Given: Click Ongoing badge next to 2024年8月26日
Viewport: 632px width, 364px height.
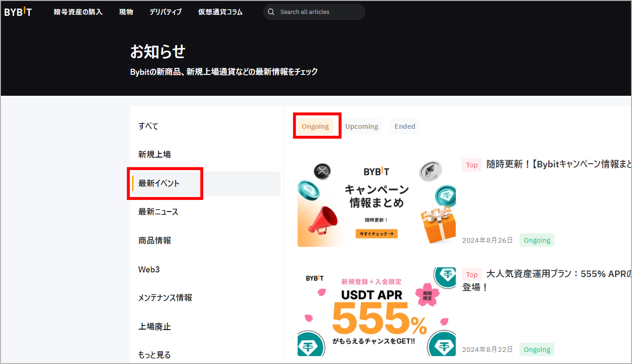Looking at the screenshot, I should (x=537, y=240).
